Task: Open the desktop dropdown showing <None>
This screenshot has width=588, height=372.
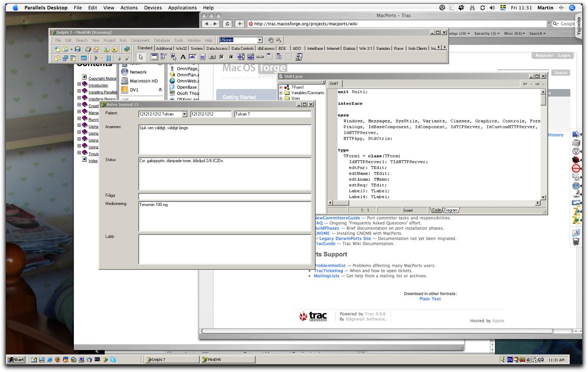Action: (260, 40)
